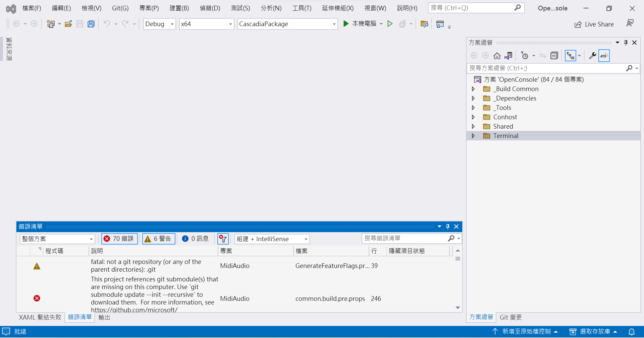Screen dimensions: 644x338
Task: Click the Live Share button
Action: coord(594,24)
